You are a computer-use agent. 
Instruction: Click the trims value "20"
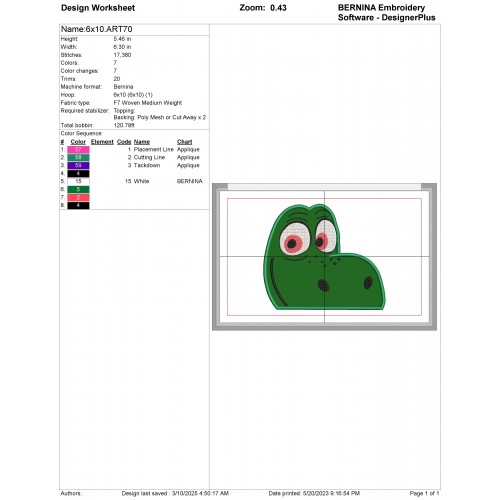coord(117,79)
